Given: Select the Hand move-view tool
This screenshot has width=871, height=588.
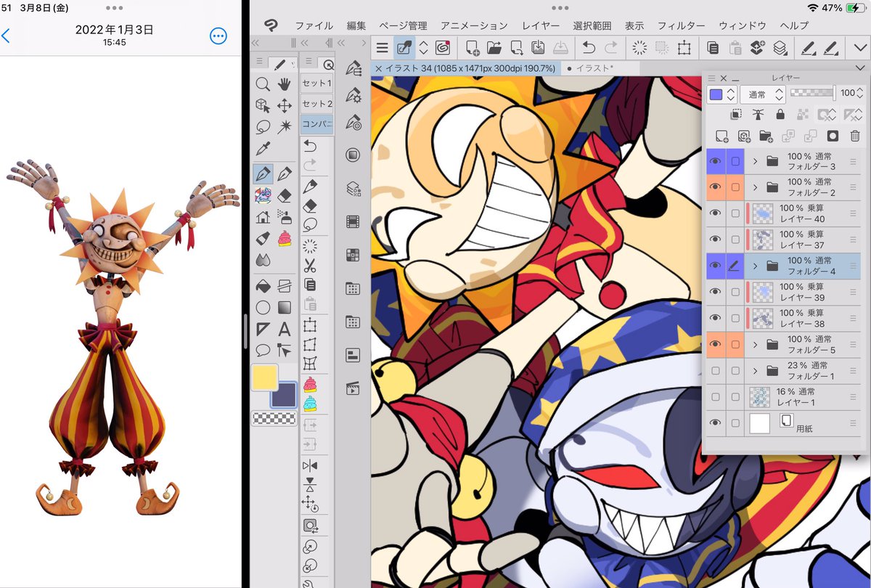Looking at the screenshot, I should pos(285,85).
